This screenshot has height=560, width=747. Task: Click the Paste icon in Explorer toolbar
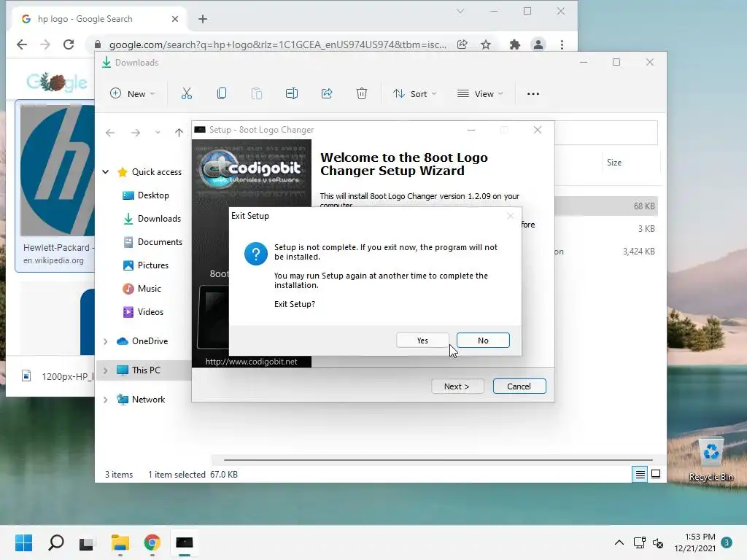(x=256, y=94)
